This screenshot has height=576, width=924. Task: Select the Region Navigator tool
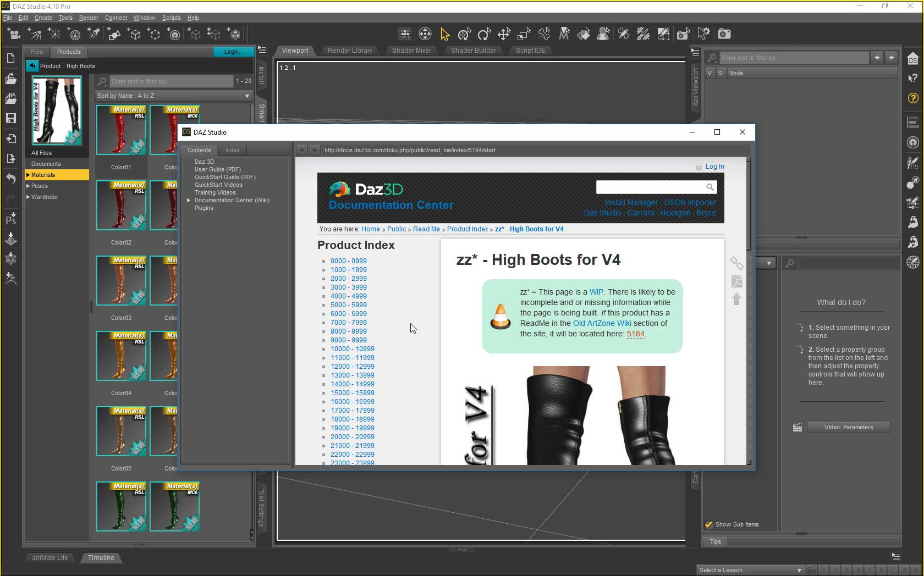[603, 34]
